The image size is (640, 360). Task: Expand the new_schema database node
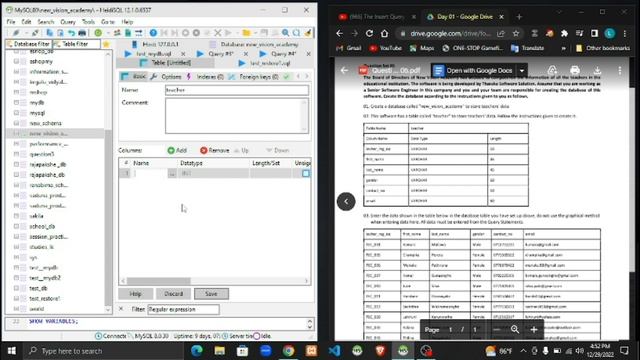coord(16,123)
